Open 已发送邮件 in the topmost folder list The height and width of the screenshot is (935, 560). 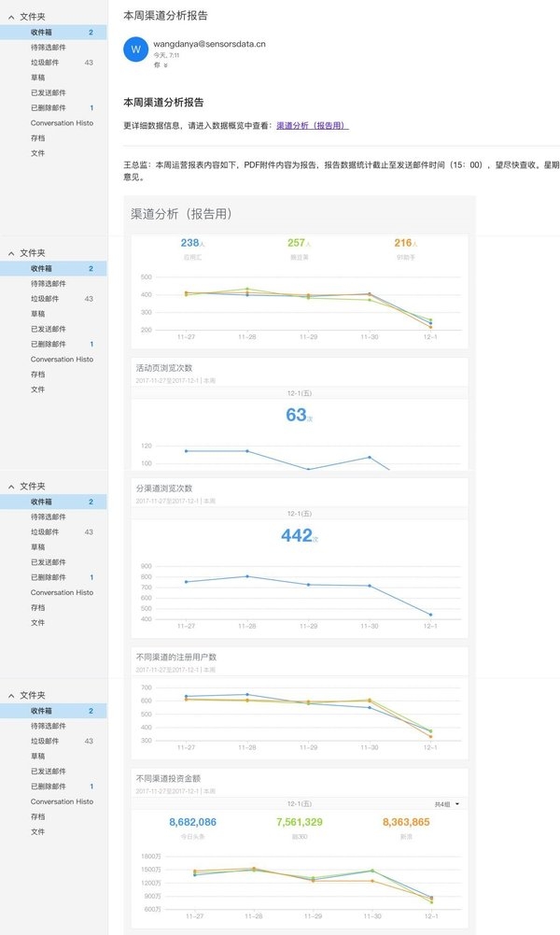tap(48, 92)
